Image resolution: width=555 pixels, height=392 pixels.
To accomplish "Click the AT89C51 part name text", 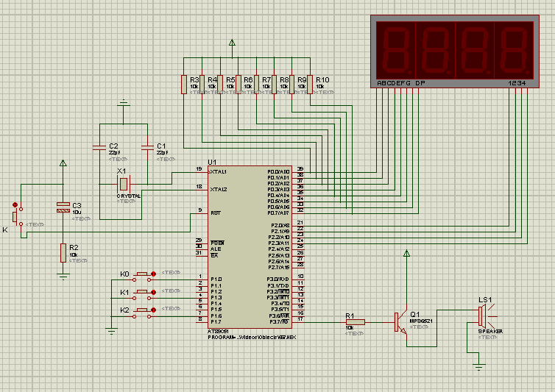I will (218, 332).
